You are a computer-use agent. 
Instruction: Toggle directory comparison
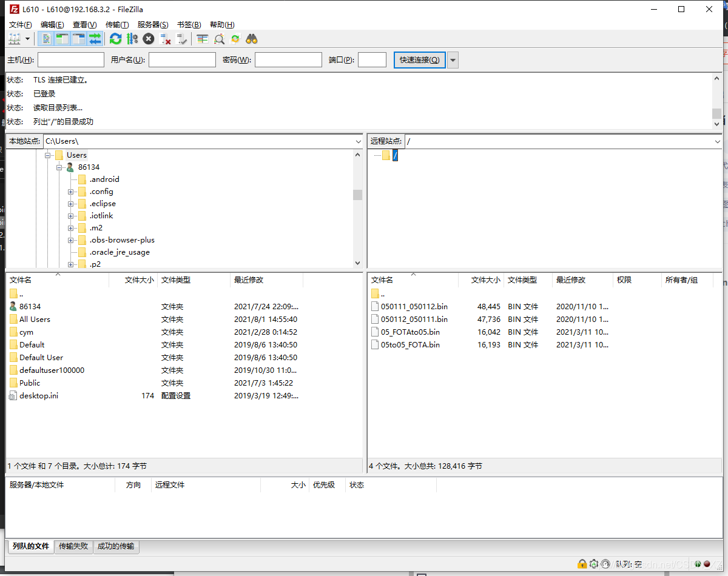[219, 39]
